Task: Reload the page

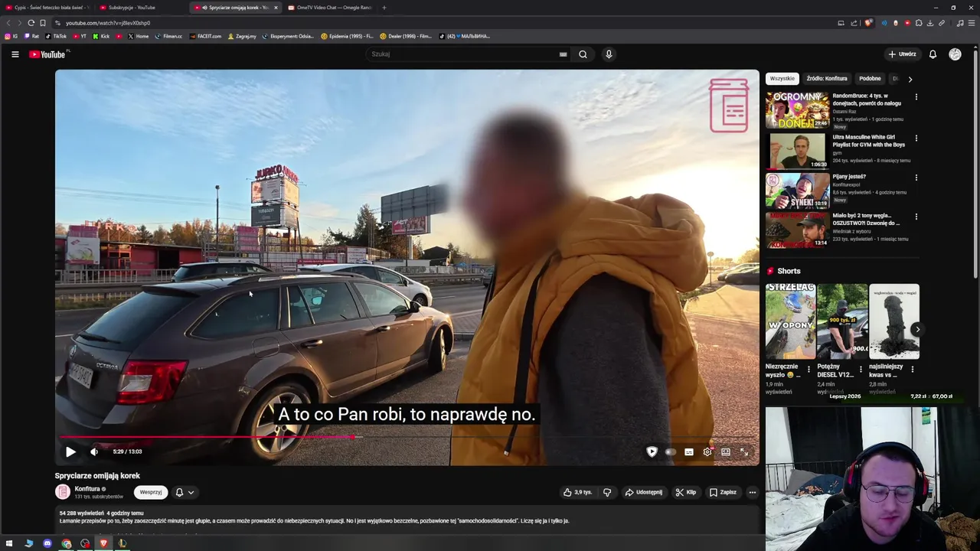Action: [x=31, y=23]
